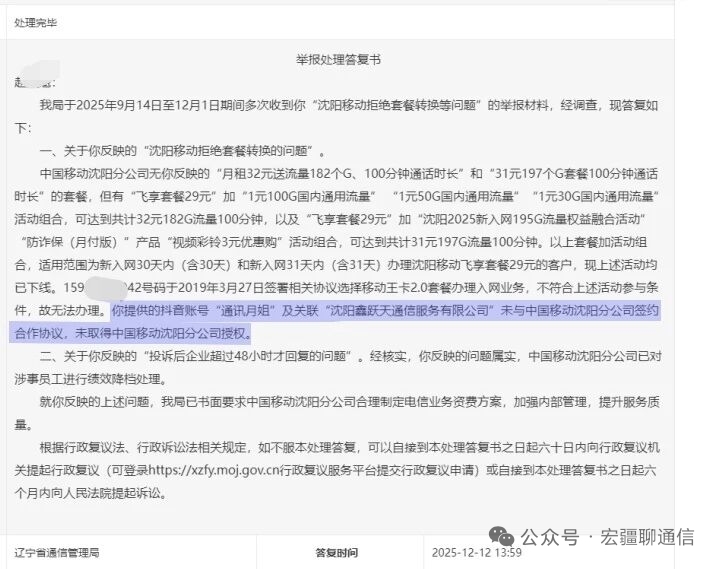Click the 处理完毕 status text
The width and height of the screenshot is (717, 569).
pyautogui.click(x=36, y=23)
